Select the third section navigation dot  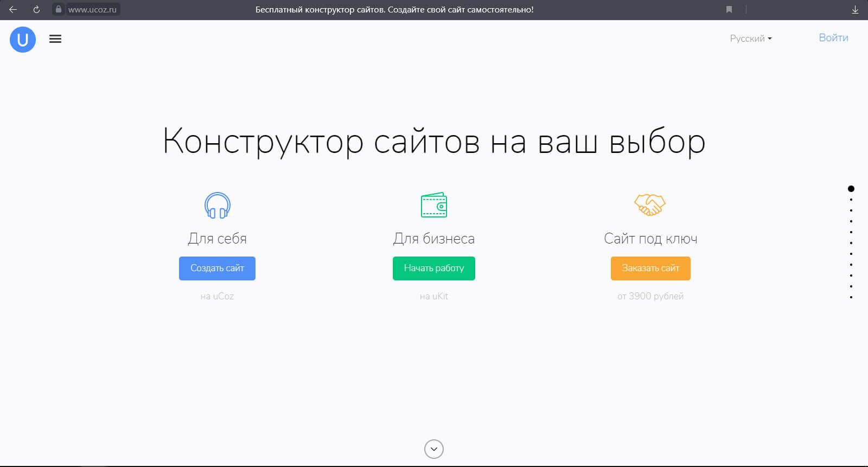(851, 210)
